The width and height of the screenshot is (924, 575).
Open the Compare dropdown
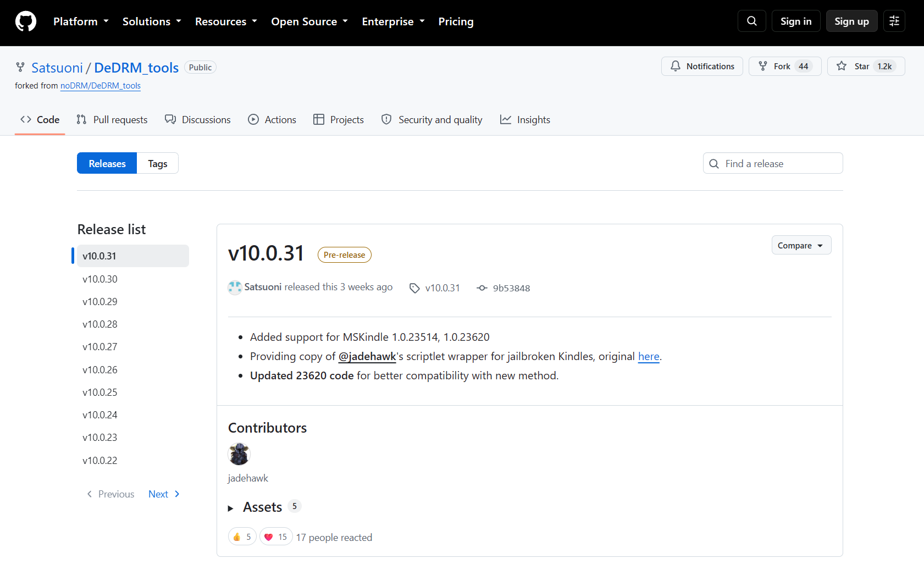(801, 245)
